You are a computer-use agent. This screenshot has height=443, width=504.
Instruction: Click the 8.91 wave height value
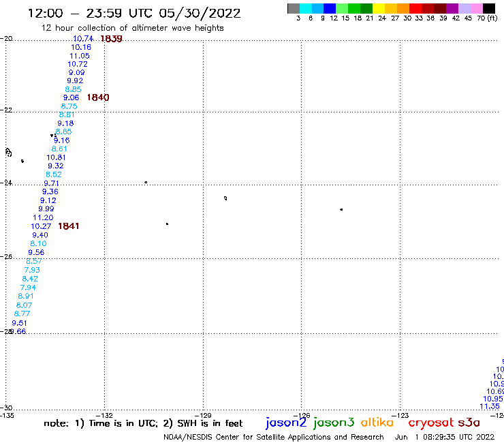pos(26,296)
